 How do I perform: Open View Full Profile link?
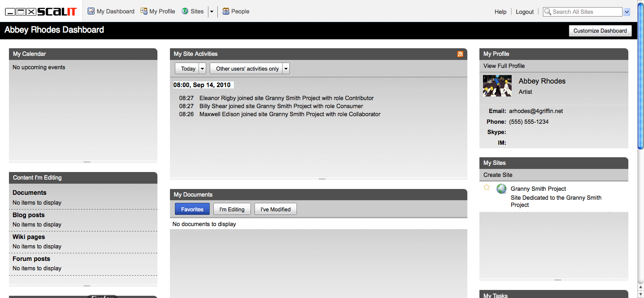[504, 66]
